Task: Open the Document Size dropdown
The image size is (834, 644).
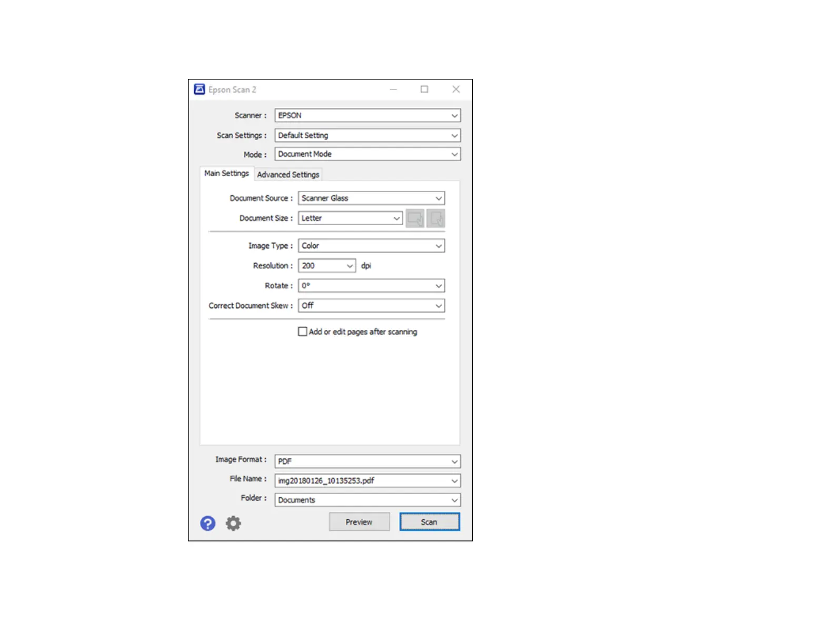Action: 351,218
